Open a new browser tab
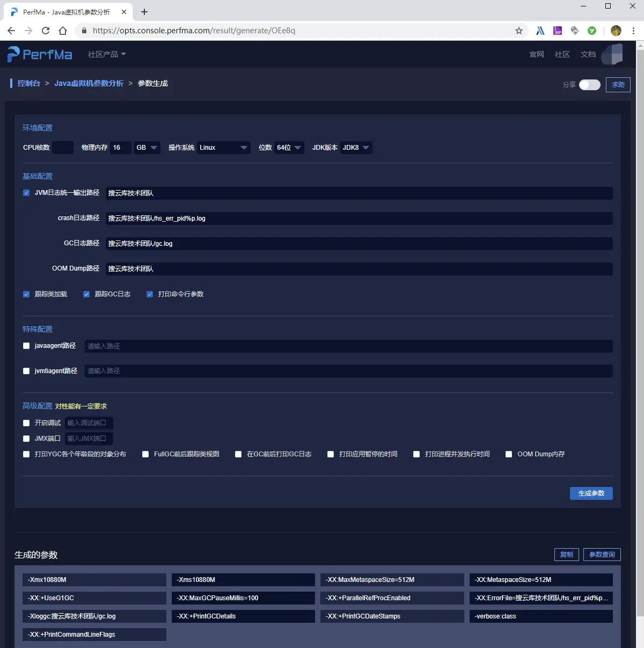 (x=144, y=12)
